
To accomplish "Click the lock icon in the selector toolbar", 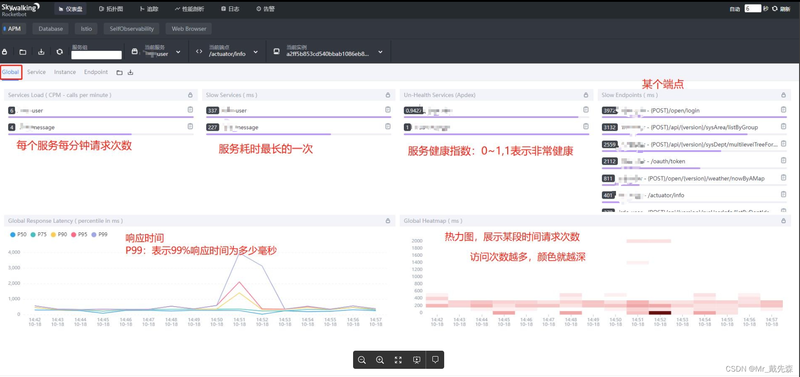I will (6, 52).
